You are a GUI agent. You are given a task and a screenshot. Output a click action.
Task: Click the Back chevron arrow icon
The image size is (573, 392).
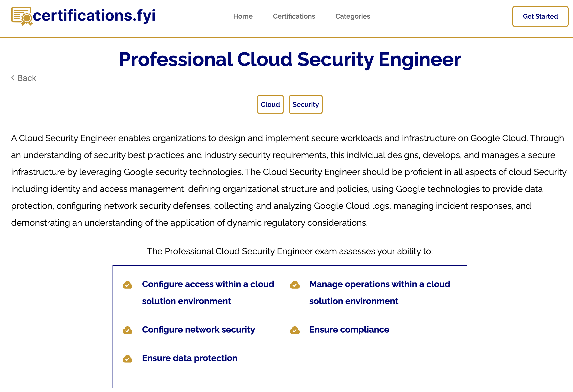pos(13,78)
